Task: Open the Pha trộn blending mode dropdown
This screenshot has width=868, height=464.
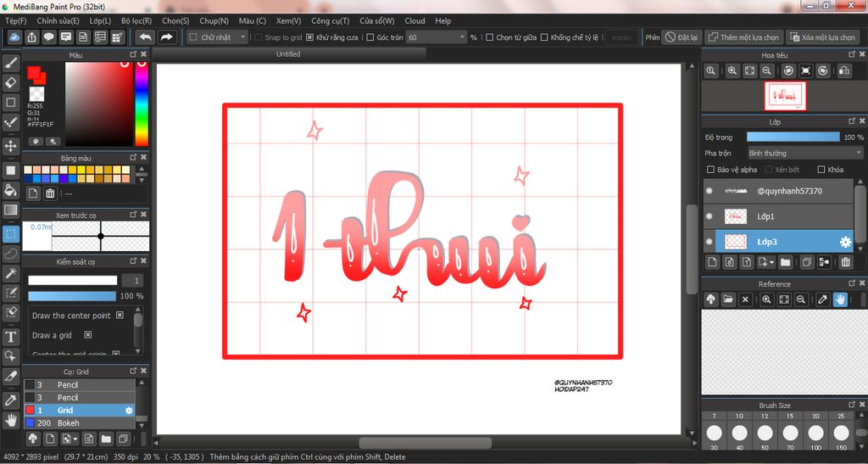Action: click(x=805, y=153)
